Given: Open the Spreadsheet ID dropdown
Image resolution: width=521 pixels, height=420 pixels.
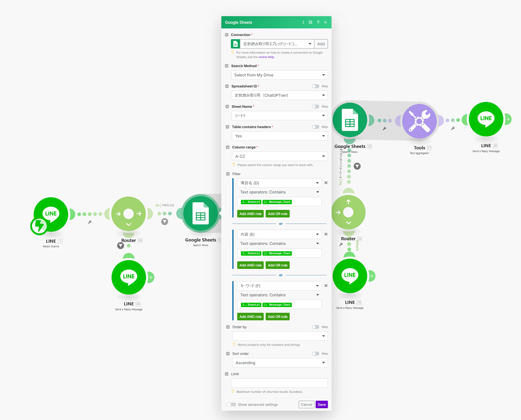Looking at the screenshot, I should pos(280,95).
